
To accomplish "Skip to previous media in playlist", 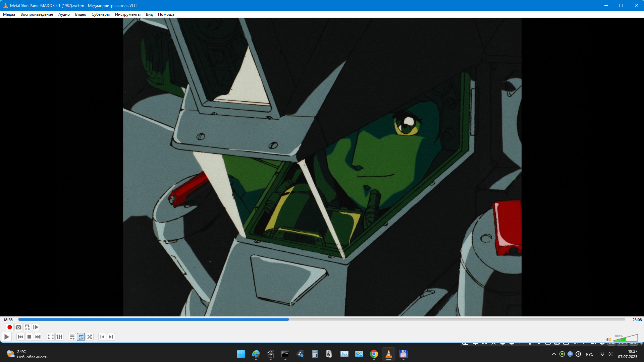I will pos(20,337).
